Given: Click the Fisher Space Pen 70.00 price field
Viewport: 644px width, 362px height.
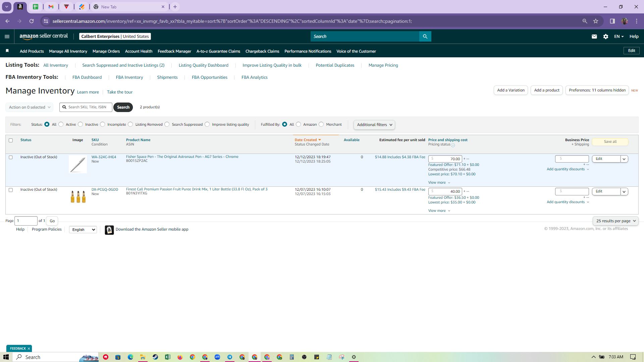Looking at the screenshot, I should (x=445, y=159).
